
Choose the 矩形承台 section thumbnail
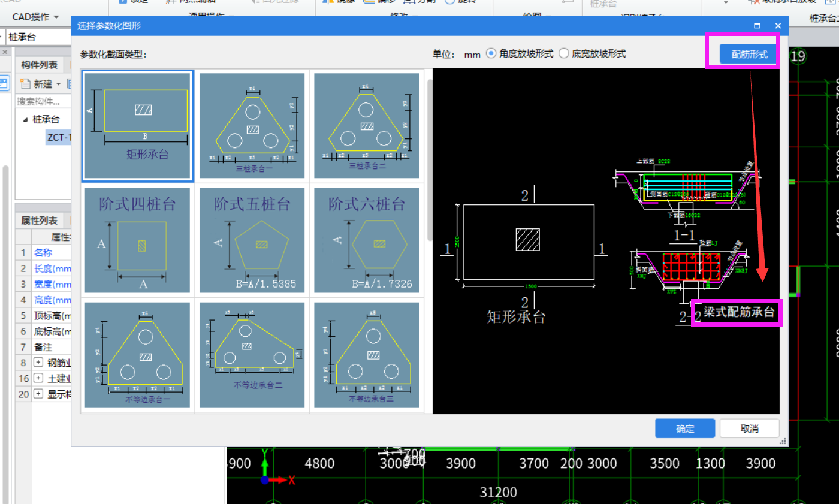137,126
